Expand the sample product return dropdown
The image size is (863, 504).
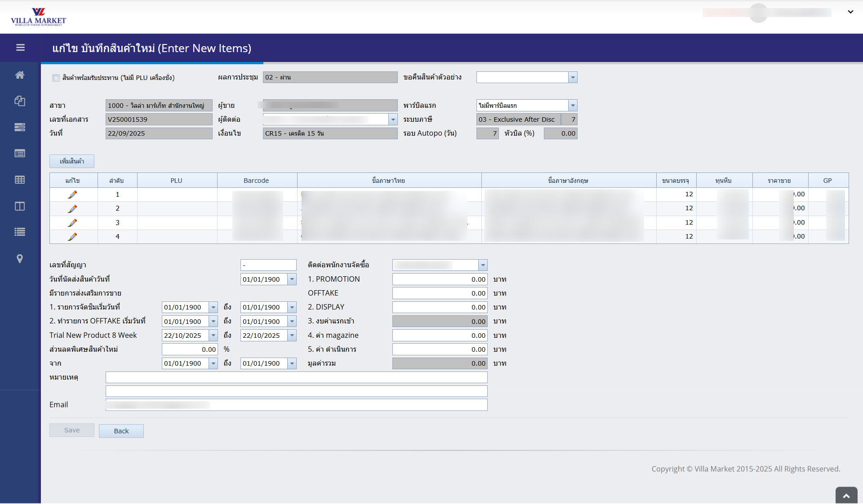(573, 77)
